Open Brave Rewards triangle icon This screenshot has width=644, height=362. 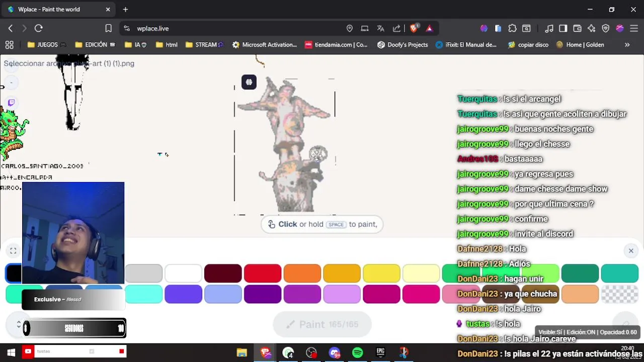[429, 29]
